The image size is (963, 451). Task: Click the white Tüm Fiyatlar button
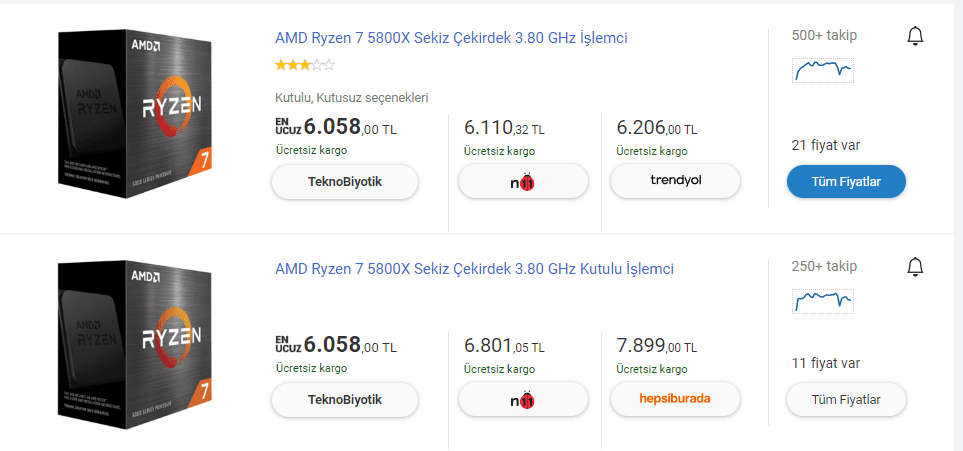(846, 400)
